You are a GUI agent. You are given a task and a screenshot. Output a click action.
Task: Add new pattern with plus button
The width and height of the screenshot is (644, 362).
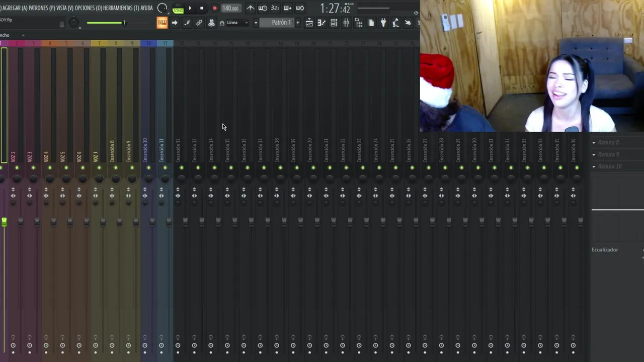click(297, 23)
